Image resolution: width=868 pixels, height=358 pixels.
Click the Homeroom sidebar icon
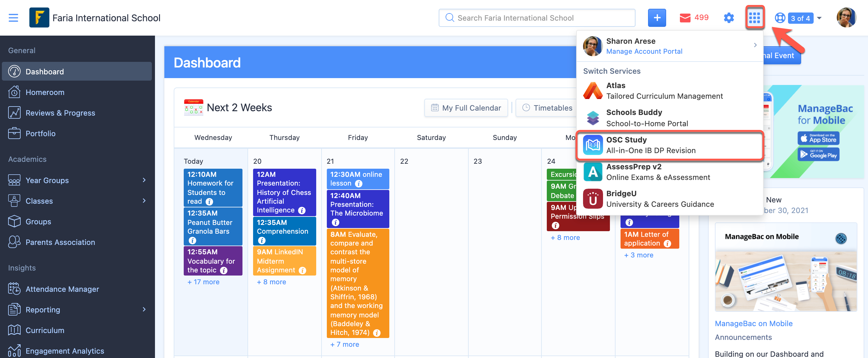pos(14,92)
